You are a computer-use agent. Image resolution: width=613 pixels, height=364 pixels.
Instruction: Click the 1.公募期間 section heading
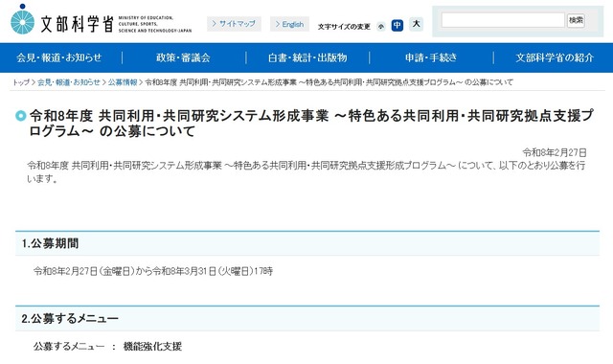coord(50,243)
